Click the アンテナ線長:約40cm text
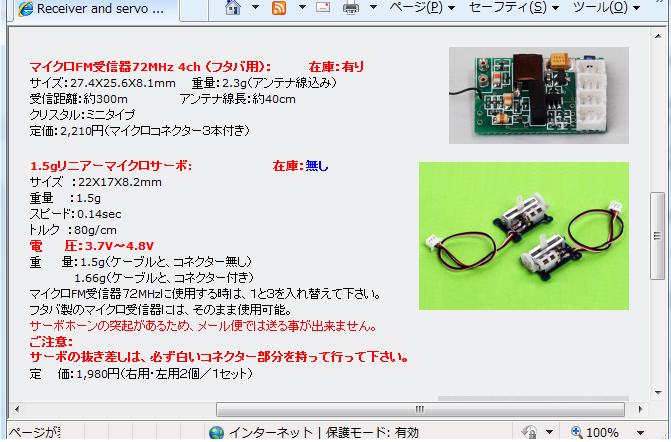Viewport: 671px width, 442px height. (238, 99)
